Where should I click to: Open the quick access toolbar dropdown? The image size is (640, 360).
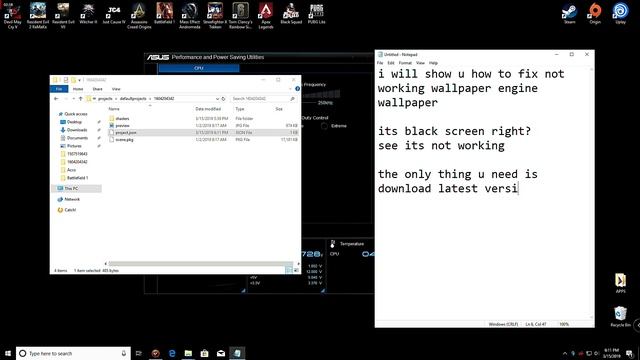(x=80, y=80)
